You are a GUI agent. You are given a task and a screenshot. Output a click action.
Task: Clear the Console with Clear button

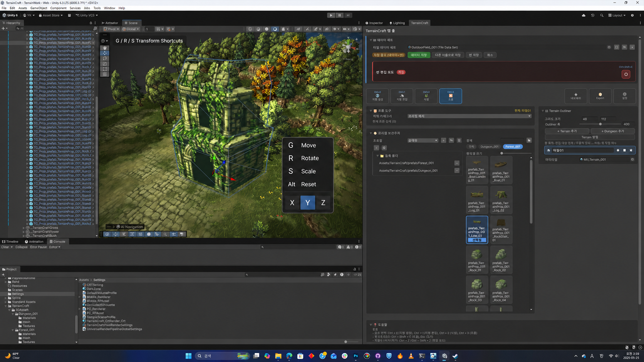[x=5, y=247]
